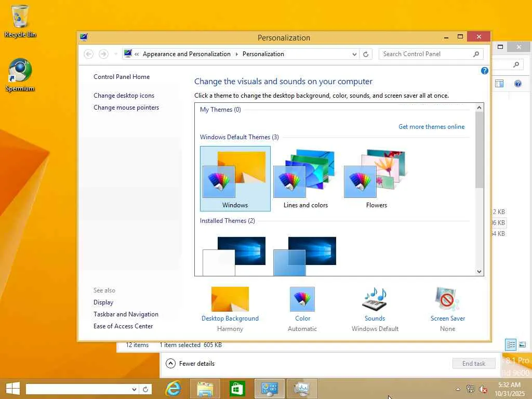532x399 pixels.
Task: Click the theme list scroll down arrow
Action: click(x=479, y=271)
